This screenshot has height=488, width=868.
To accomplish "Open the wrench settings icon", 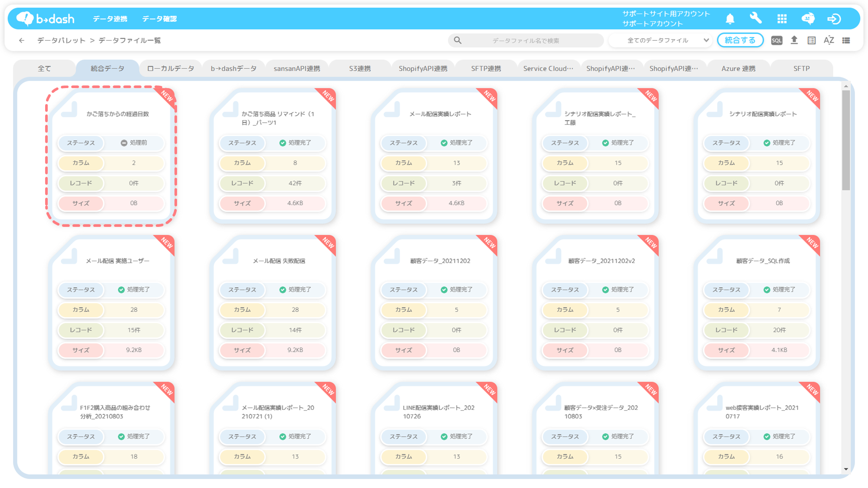I will (756, 19).
